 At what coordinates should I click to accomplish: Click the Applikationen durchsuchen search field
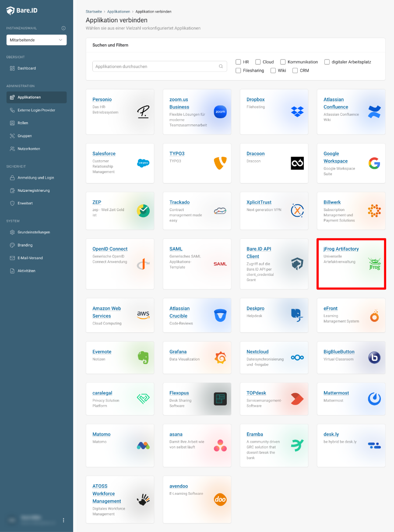coord(160,67)
